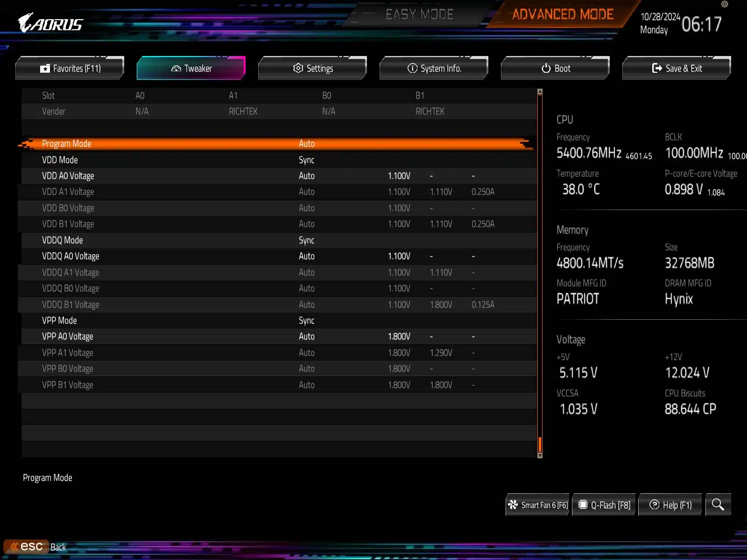Select the VPP B0 Voltage row

coord(277,369)
